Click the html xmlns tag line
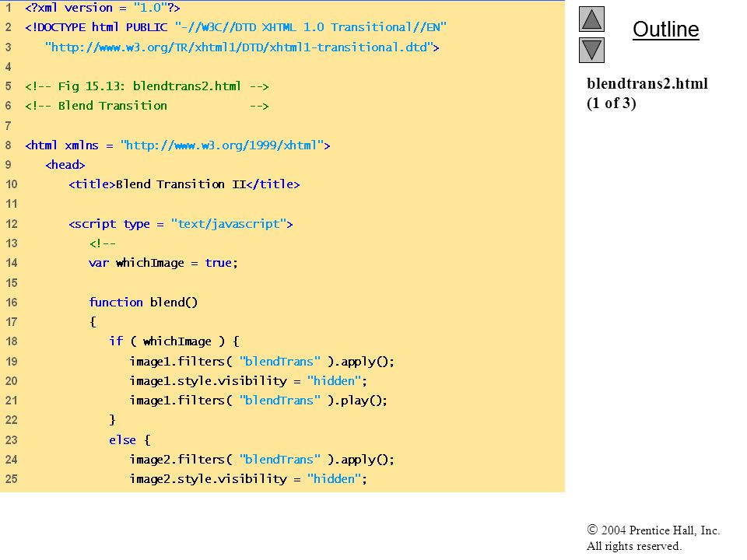The height and width of the screenshot is (560, 747). (177, 145)
